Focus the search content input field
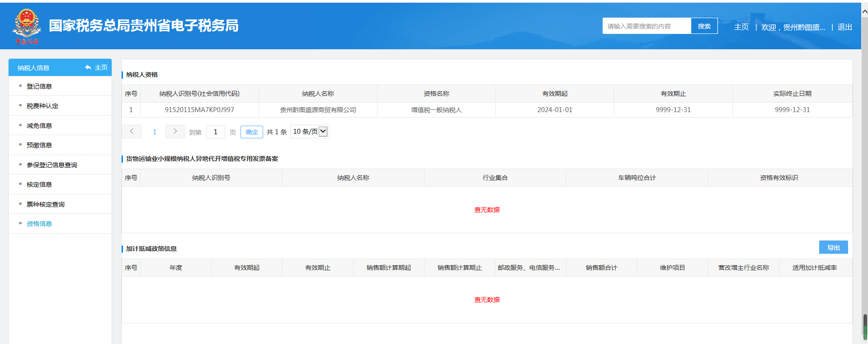Image resolution: width=868 pixels, height=344 pixels. 646,26
